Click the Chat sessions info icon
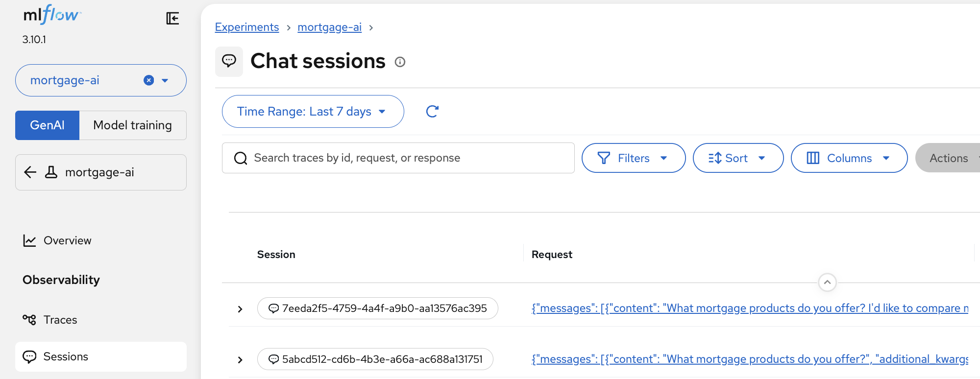The image size is (980, 379). coord(400,62)
